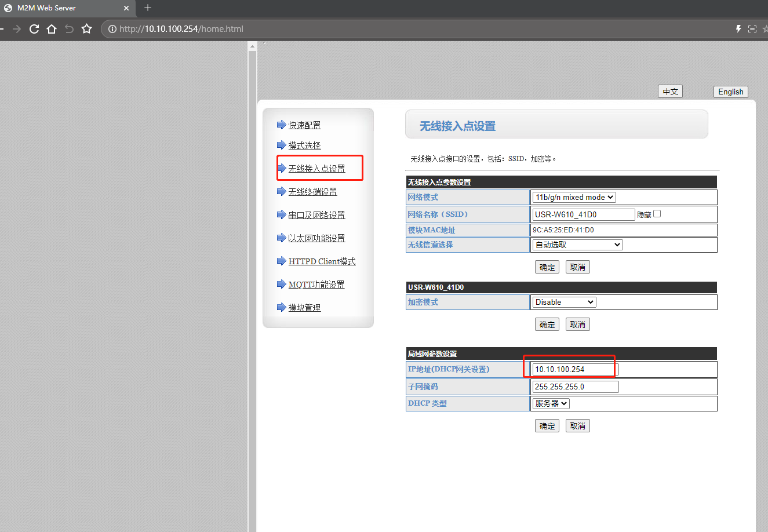
Task: Check the hide SSID checkbox
Action: click(x=657, y=214)
